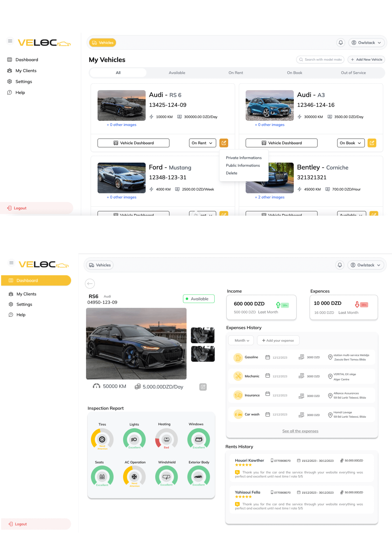Open On Book status dropdown for Audi A3
Image resolution: width=392 pixels, height=555 pixels.
351,143
